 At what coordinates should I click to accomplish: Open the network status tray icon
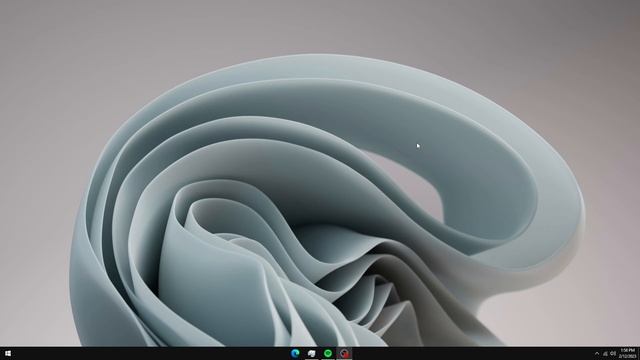(x=605, y=353)
